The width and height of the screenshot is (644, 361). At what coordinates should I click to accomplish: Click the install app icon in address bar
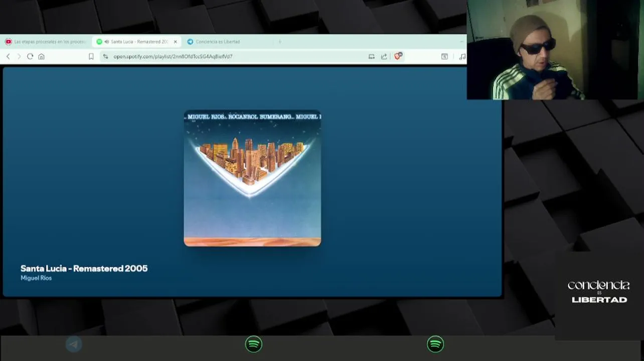pyautogui.click(x=371, y=57)
